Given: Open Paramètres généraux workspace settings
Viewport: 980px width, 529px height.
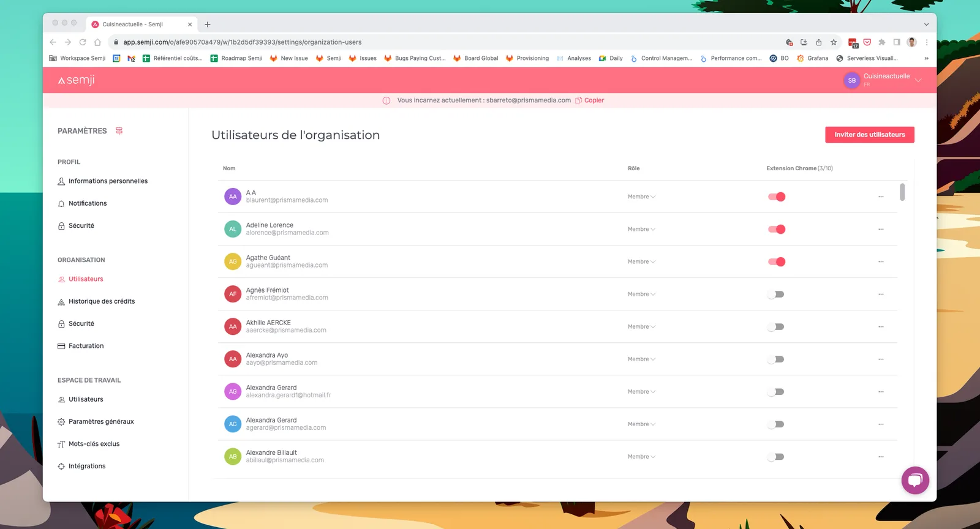Looking at the screenshot, I should click(x=96, y=421).
